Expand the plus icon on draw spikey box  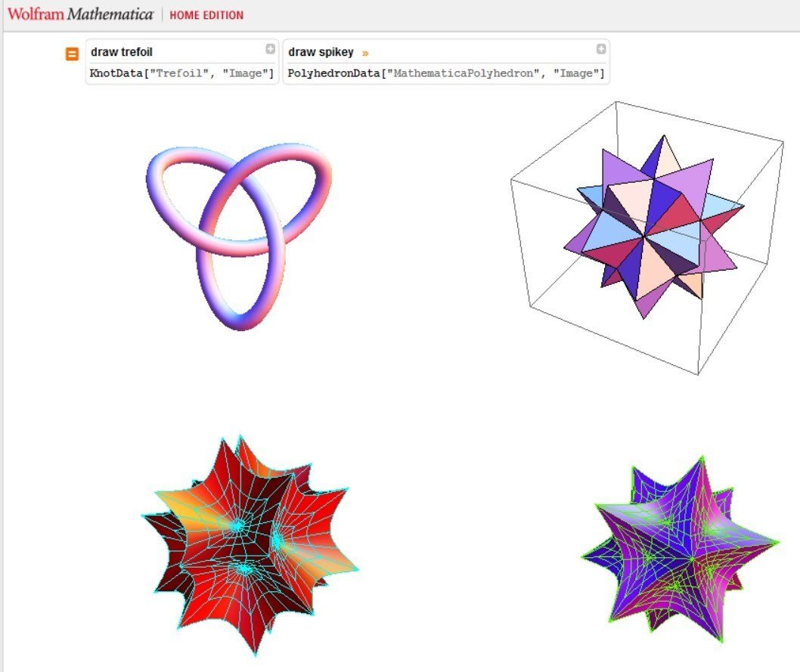(x=601, y=48)
